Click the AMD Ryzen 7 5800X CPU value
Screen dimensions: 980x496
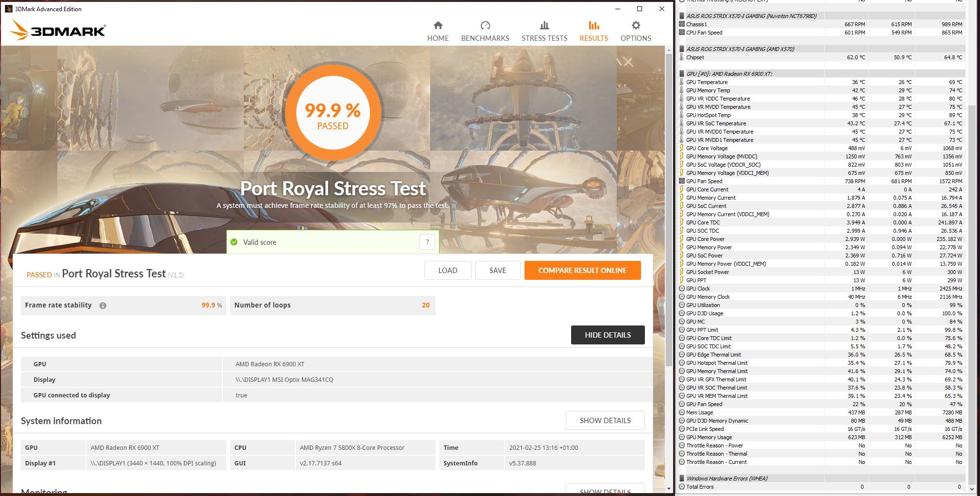(352, 448)
